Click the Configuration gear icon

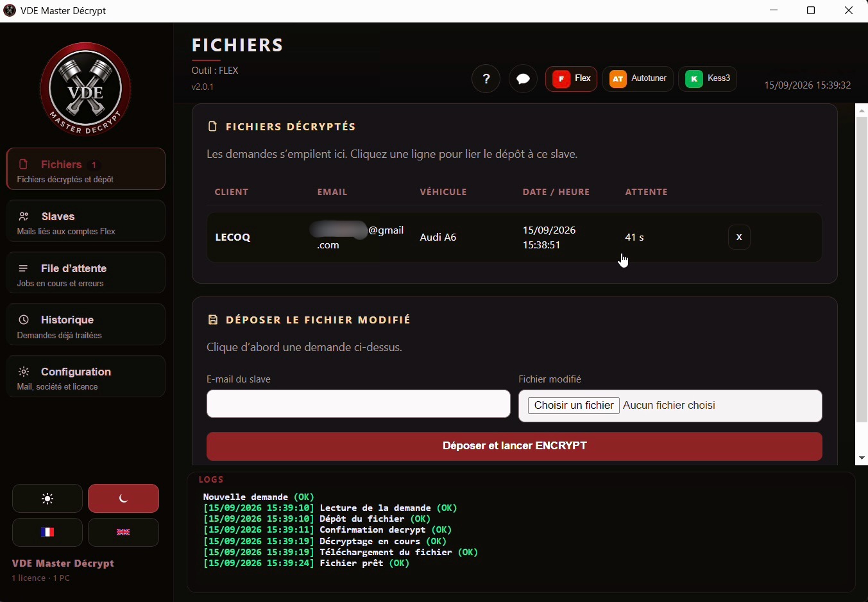click(x=24, y=372)
